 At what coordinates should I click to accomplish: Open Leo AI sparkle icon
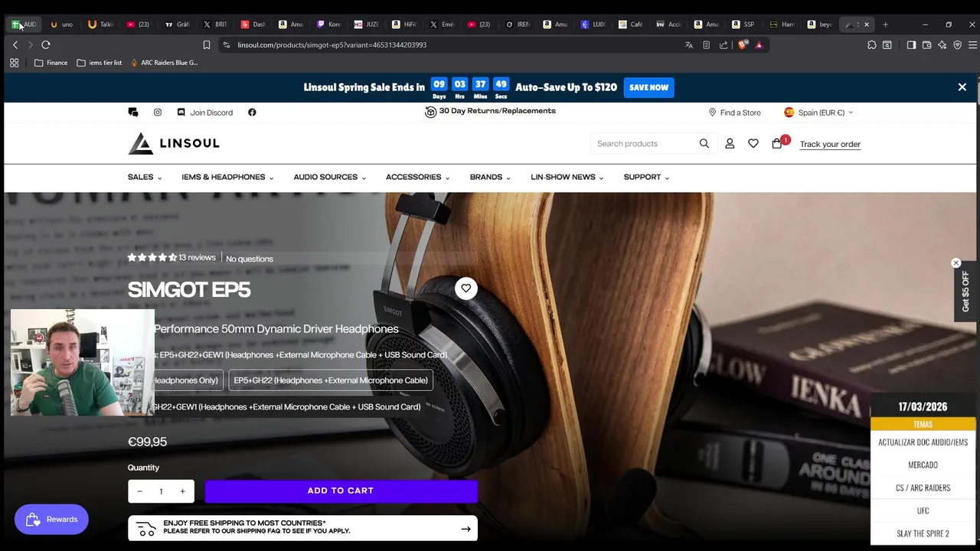[x=942, y=45]
